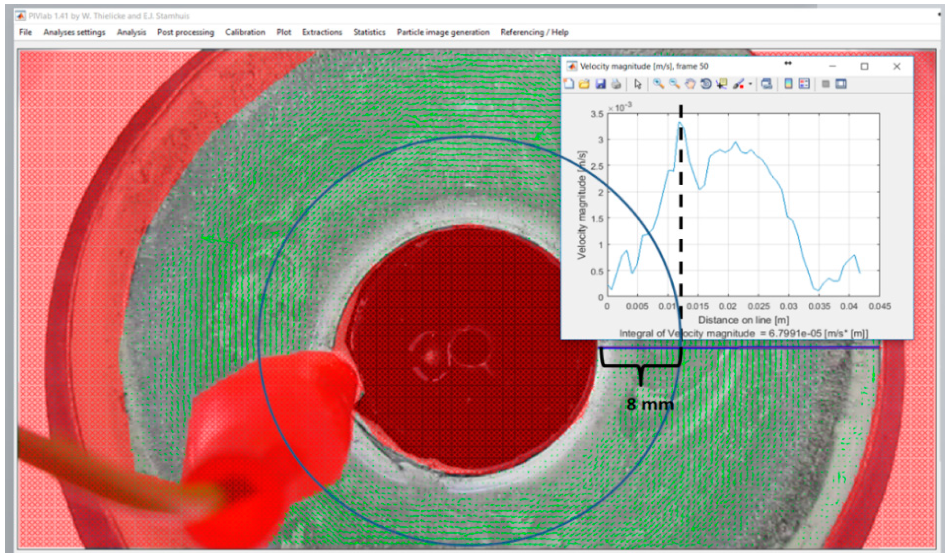Click the Link Plot icon
The image size is (951, 560).
[767, 84]
